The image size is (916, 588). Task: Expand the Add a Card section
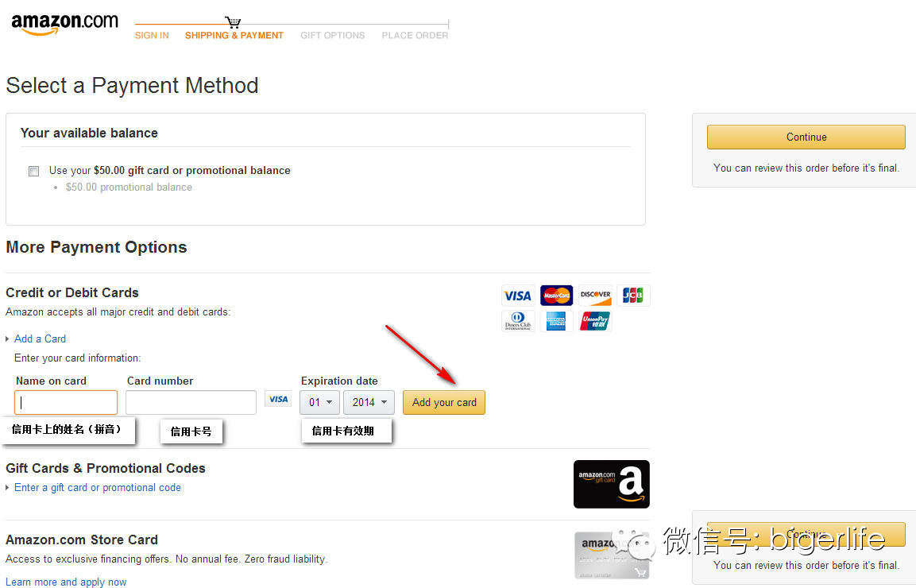pyautogui.click(x=40, y=339)
